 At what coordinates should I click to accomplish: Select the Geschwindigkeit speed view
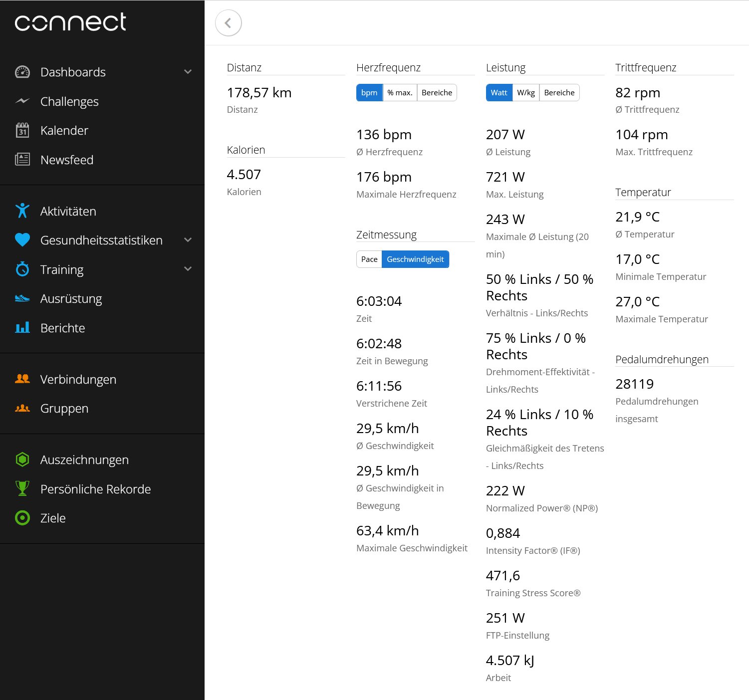click(415, 259)
